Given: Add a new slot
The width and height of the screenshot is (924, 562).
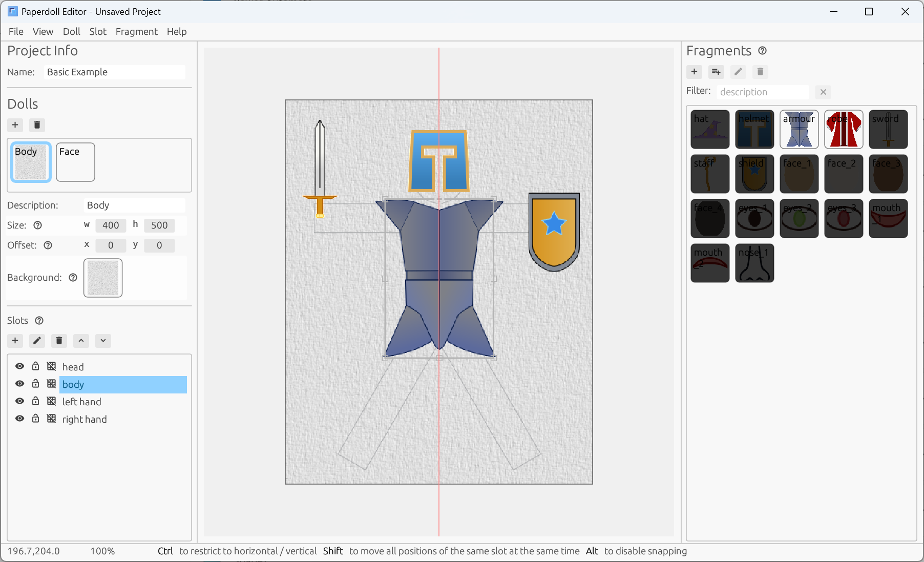Looking at the screenshot, I should point(15,341).
